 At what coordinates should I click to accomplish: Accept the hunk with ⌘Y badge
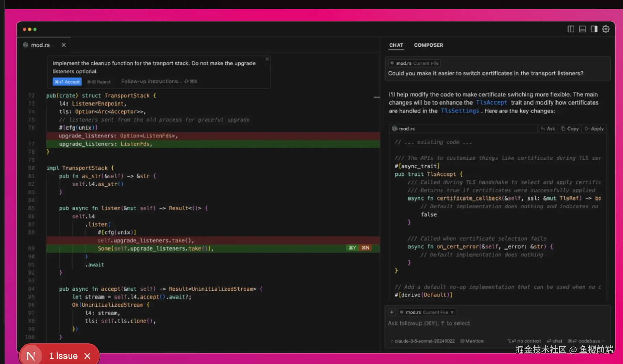[352, 248]
